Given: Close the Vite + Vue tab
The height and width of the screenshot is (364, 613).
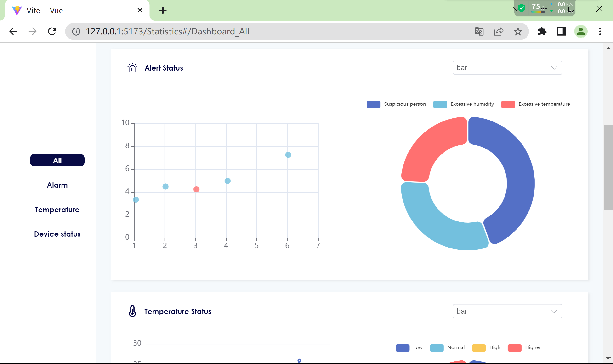Looking at the screenshot, I should pos(140,10).
